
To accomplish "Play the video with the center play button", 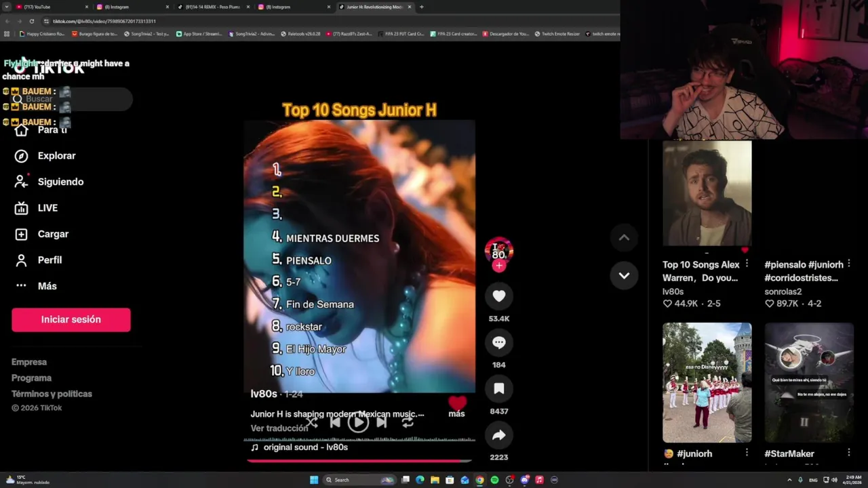I will point(358,422).
